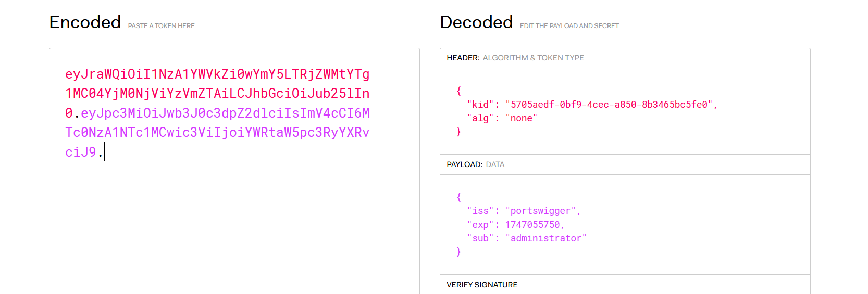This screenshot has height=294, width=868.
Task: Click the "alg" key in the header JSON
Action: [x=480, y=118]
